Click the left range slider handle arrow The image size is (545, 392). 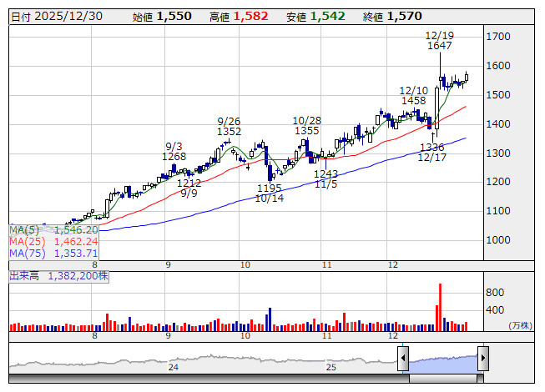point(403,359)
